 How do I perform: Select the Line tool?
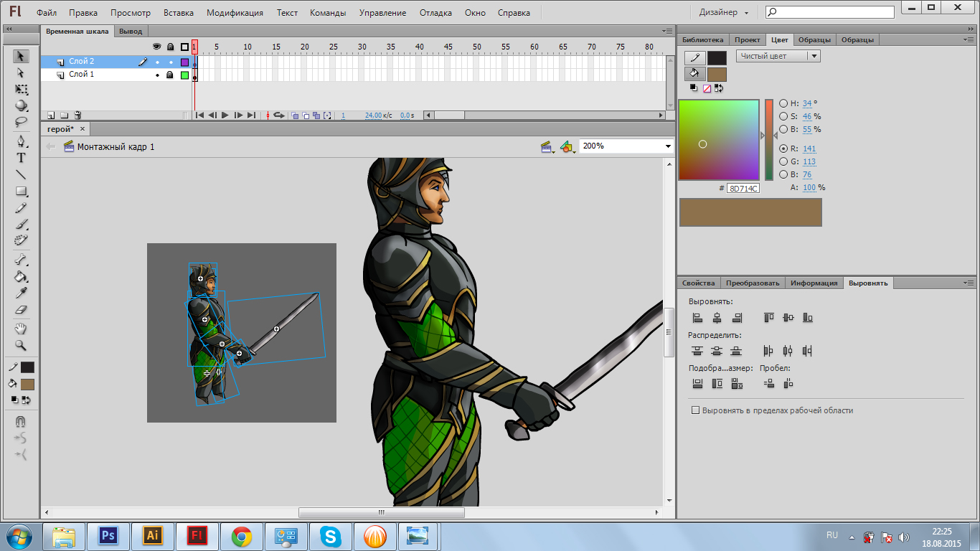(21, 174)
